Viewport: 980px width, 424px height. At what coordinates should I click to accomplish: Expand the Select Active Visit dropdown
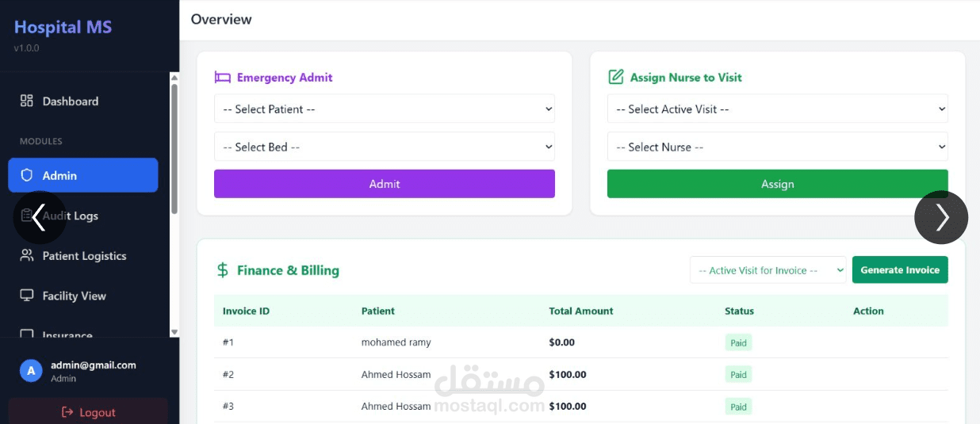[777, 109]
